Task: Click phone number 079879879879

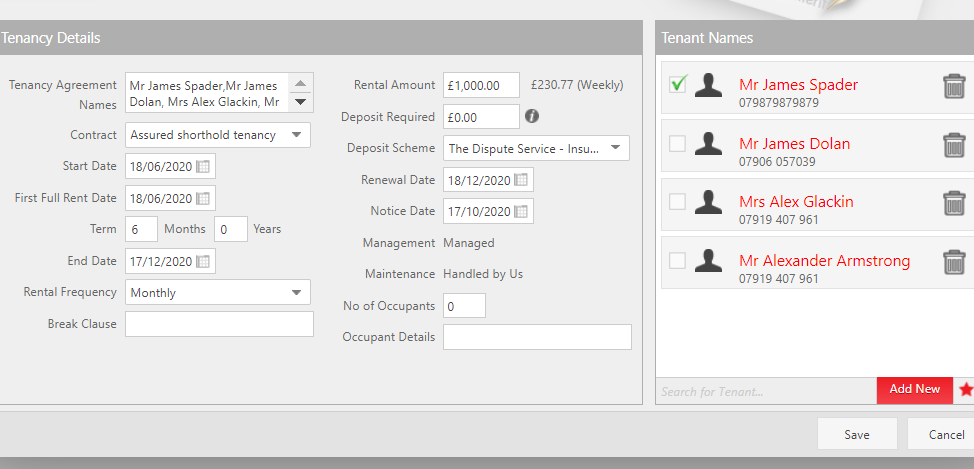Action: point(779,103)
